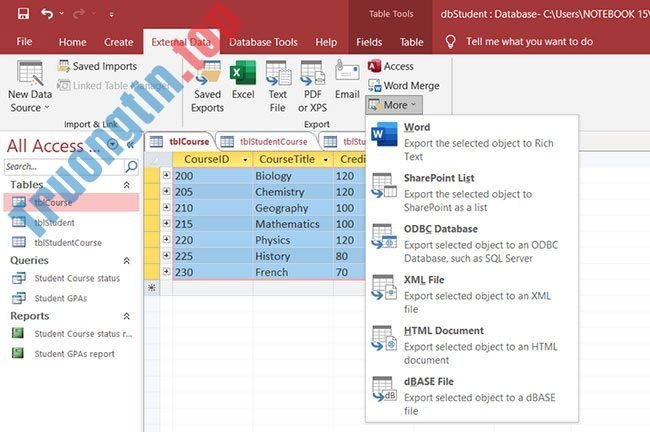Screen dimensions: 650x432
Task: Click the new record asterisk row selector
Action: 152,288
